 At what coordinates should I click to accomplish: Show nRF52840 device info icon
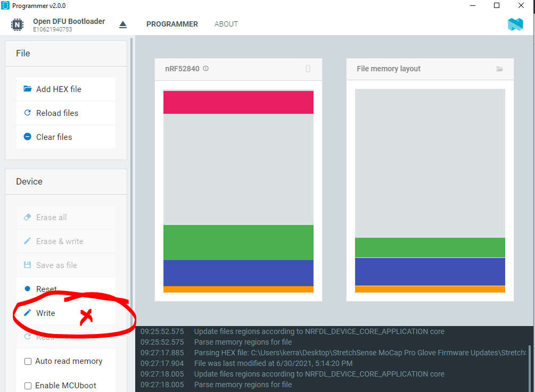(x=205, y=69)
